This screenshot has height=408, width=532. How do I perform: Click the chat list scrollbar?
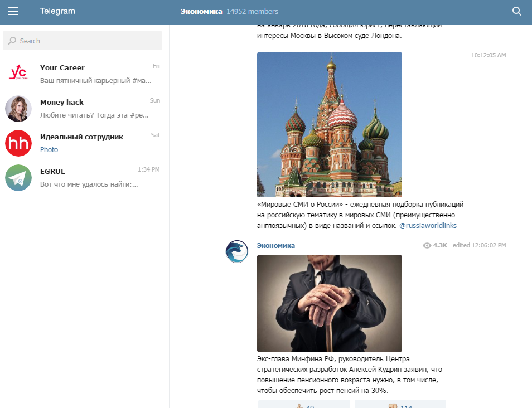tap(167, 111)
